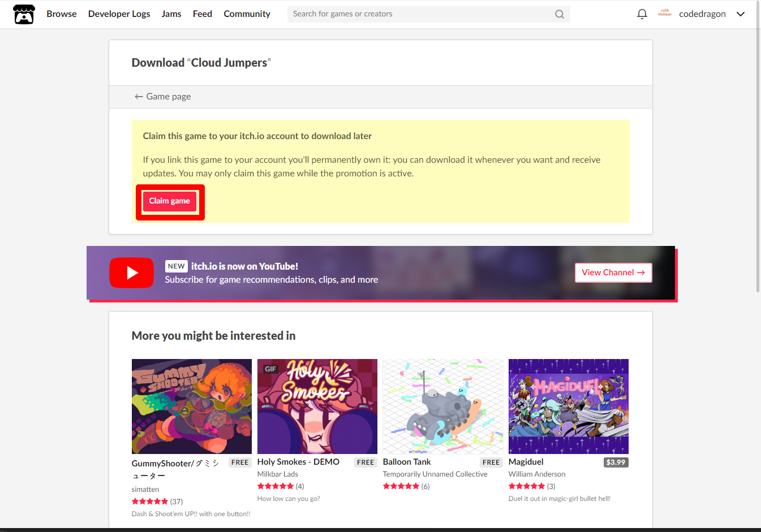This screenshot has width=761, height=532.
Task: Click the Magiduel title
Action: point(526,462)
